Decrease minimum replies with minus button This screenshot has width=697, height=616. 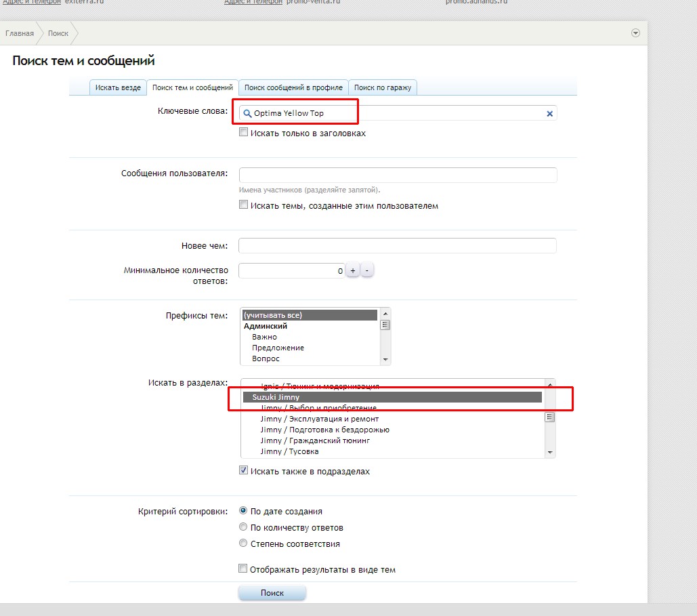coord(366,270)
